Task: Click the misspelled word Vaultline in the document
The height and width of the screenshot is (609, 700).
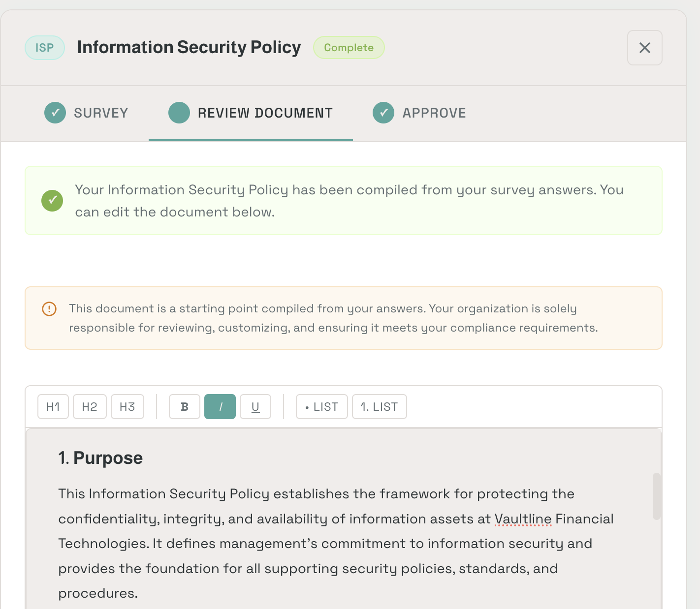Action: pos(523,519)
